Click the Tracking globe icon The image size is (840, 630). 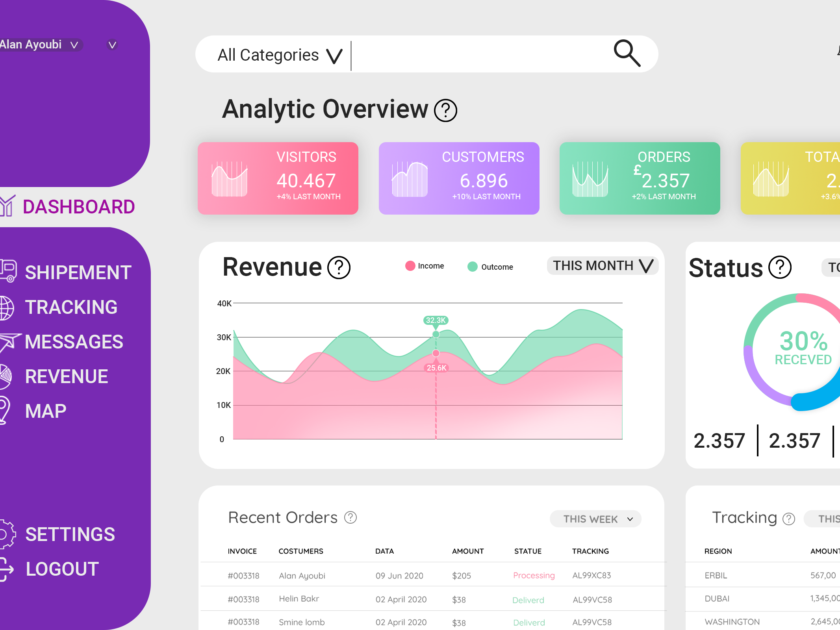click(7, 308)
